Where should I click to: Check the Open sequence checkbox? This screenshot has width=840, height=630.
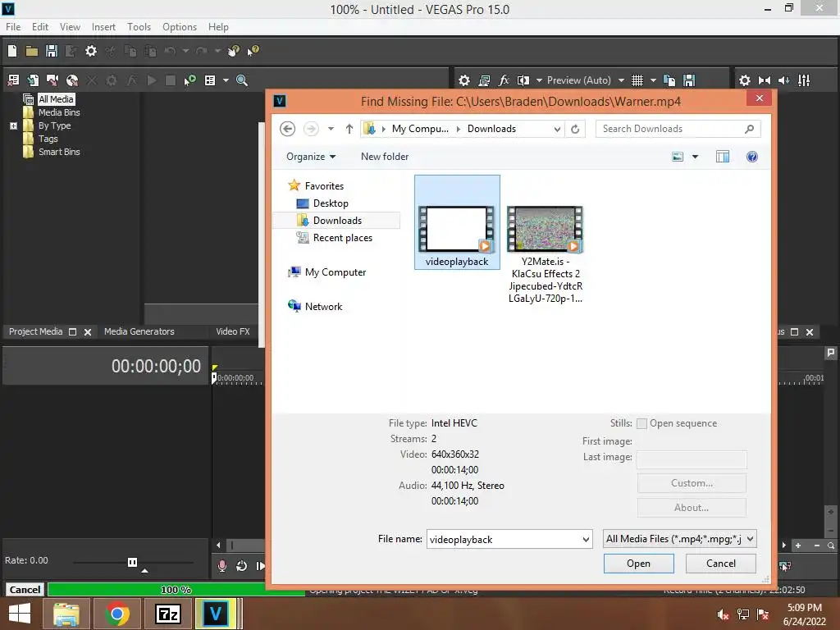pos(641,424)
